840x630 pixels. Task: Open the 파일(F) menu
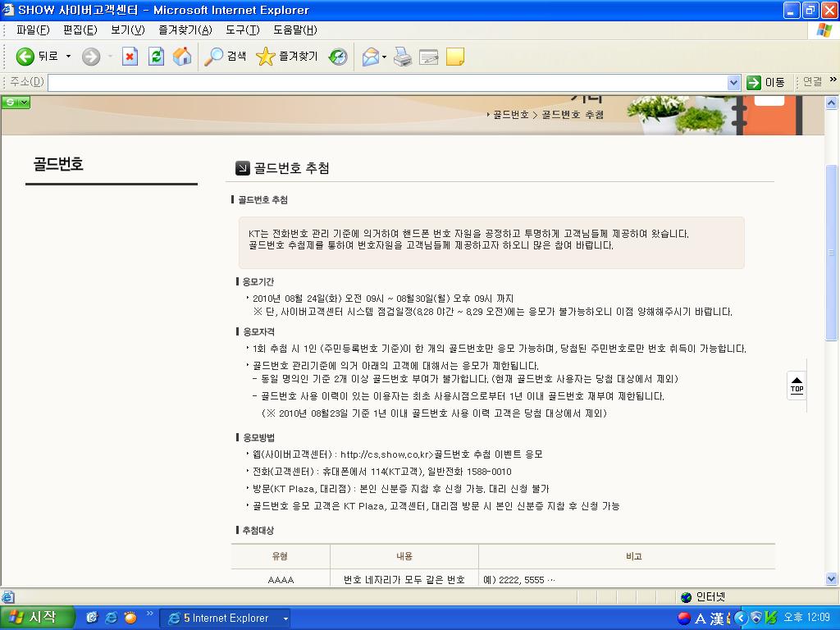click(33, 30)
